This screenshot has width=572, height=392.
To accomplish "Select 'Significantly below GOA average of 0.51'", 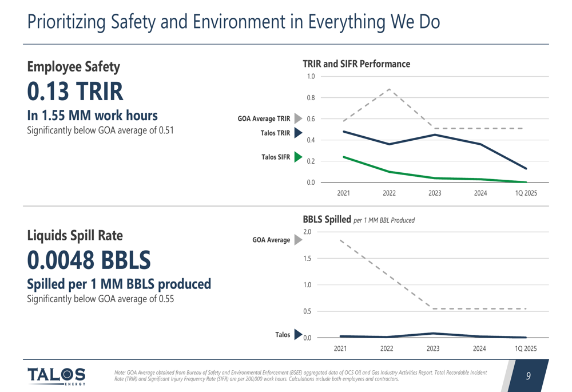I will coord(100,130).
